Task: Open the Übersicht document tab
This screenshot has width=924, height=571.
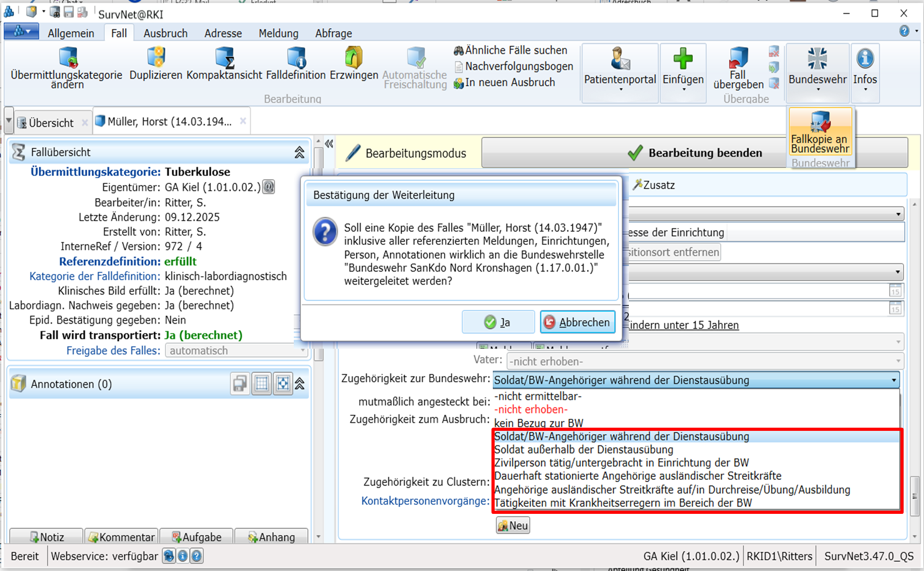Action: click(x=51, y=122)
